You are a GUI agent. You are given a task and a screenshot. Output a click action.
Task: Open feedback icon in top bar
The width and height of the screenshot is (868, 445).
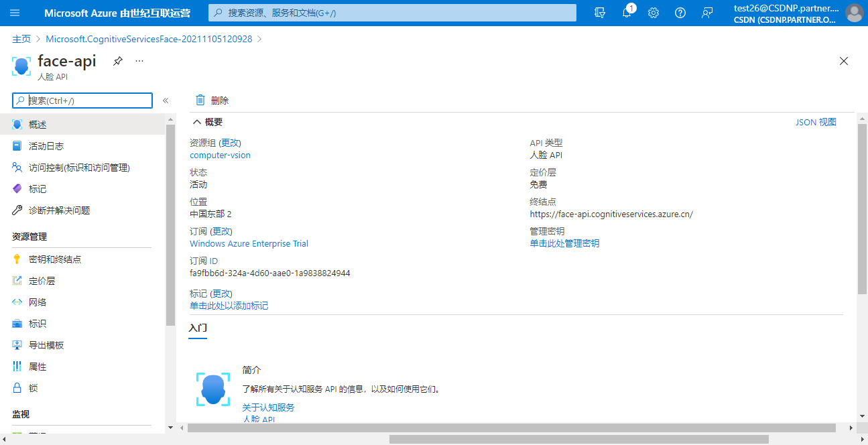click(x=707, y=13)
